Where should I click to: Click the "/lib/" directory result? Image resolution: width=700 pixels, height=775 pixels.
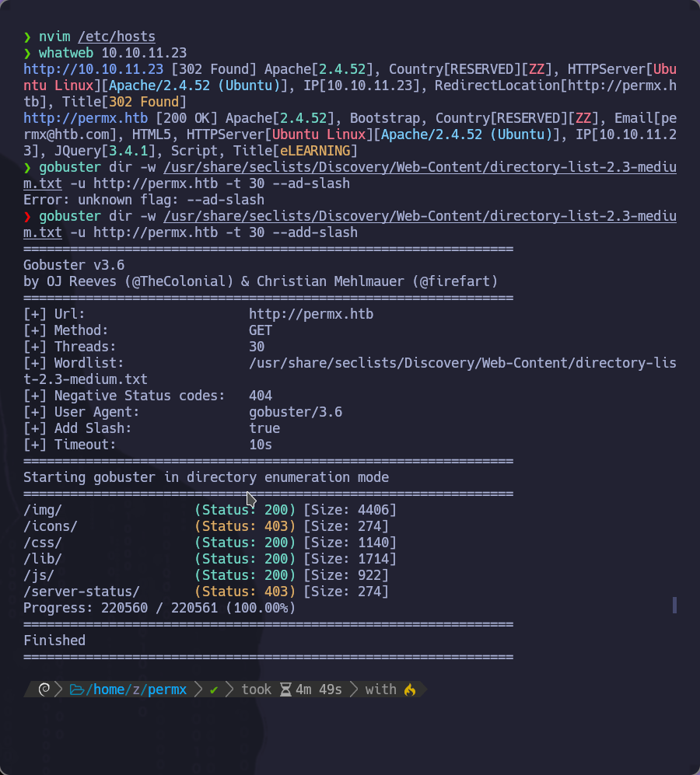pyautogui.click(x=43, y=559)
